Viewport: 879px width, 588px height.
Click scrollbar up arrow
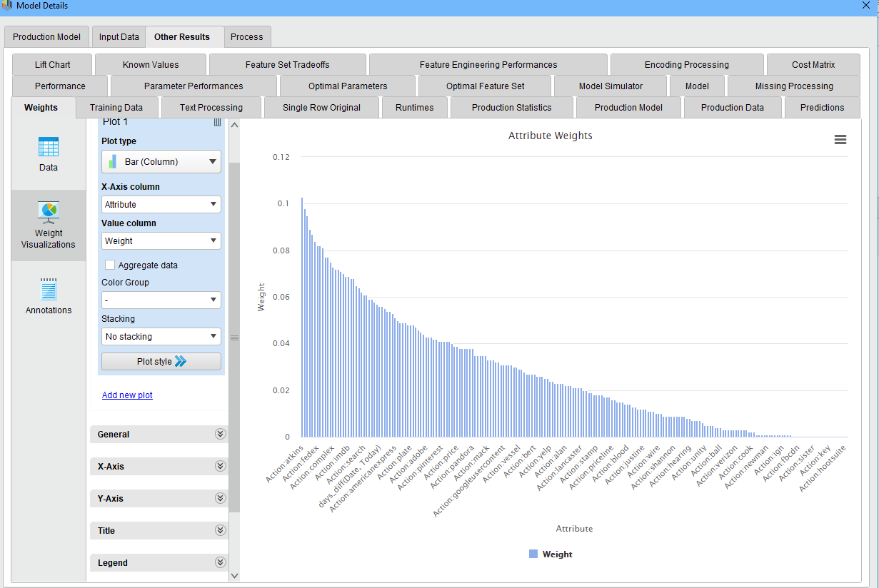(234, 124)
